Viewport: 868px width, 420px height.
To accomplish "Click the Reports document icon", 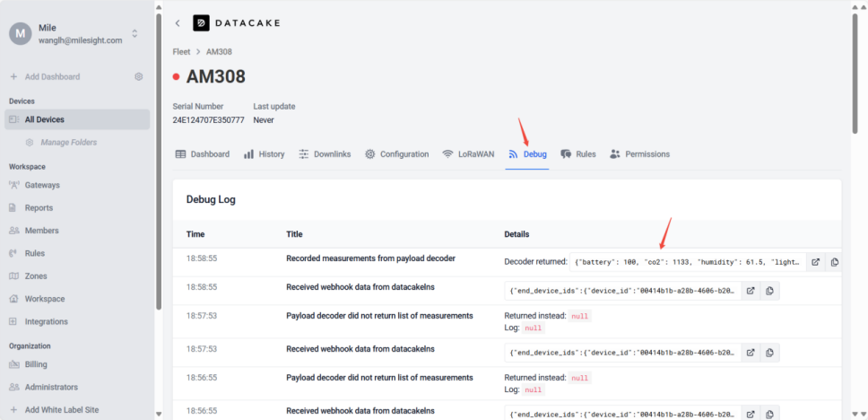I will click(x=13, y=208).
